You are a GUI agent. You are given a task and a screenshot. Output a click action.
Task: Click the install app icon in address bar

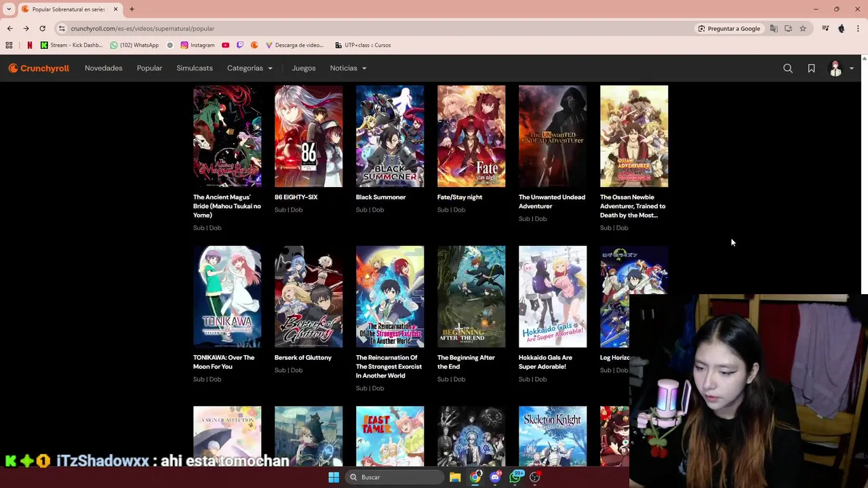(788, 28)
